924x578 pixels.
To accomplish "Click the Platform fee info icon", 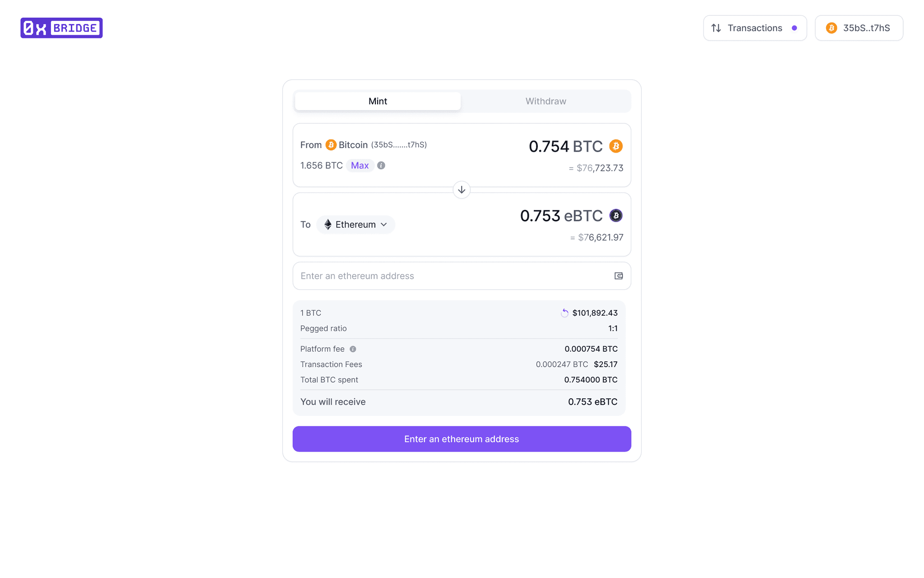I will pos(353,349).
